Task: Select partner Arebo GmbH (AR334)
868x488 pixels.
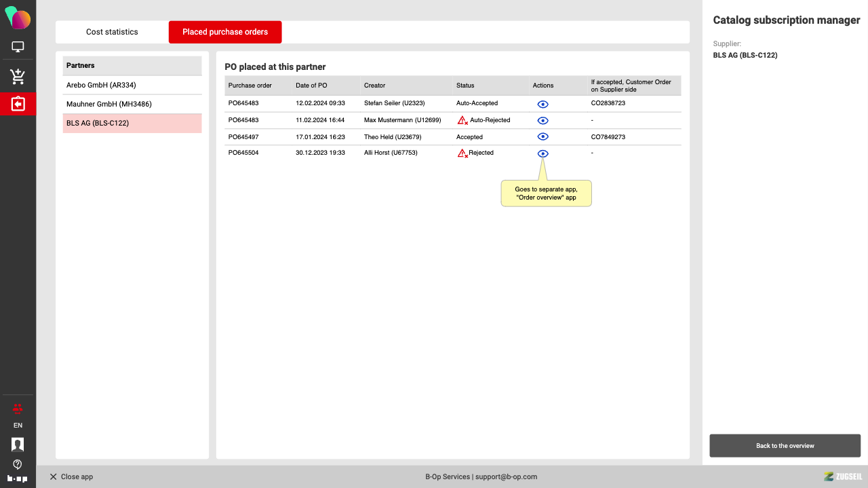Action: (132, 85)
